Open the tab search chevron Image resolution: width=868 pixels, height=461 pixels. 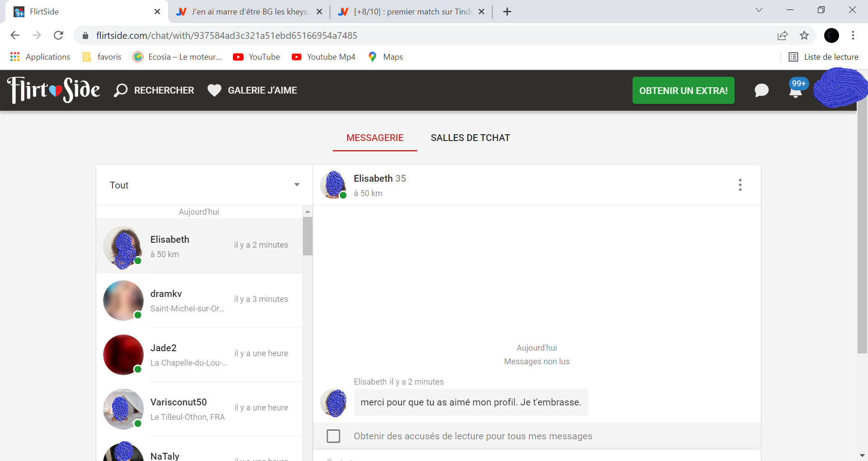(x=759, y=10)
